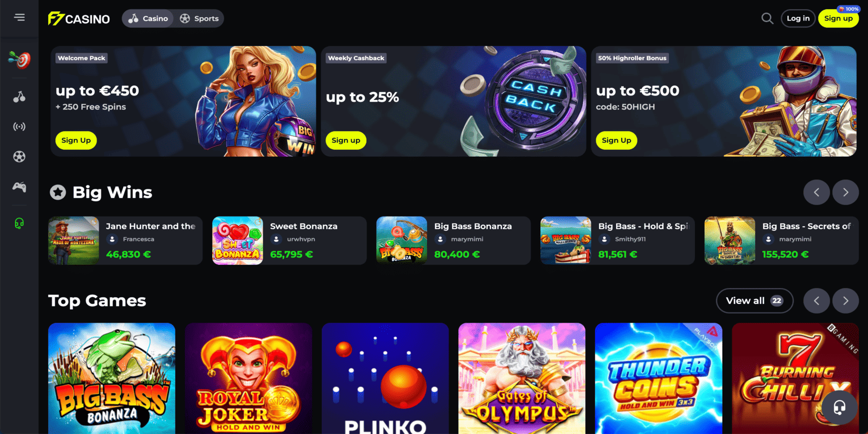Viewport: 868px width, 434px height.
Task: Advance Top Games carousel right arrow
Action: point(845,301)
